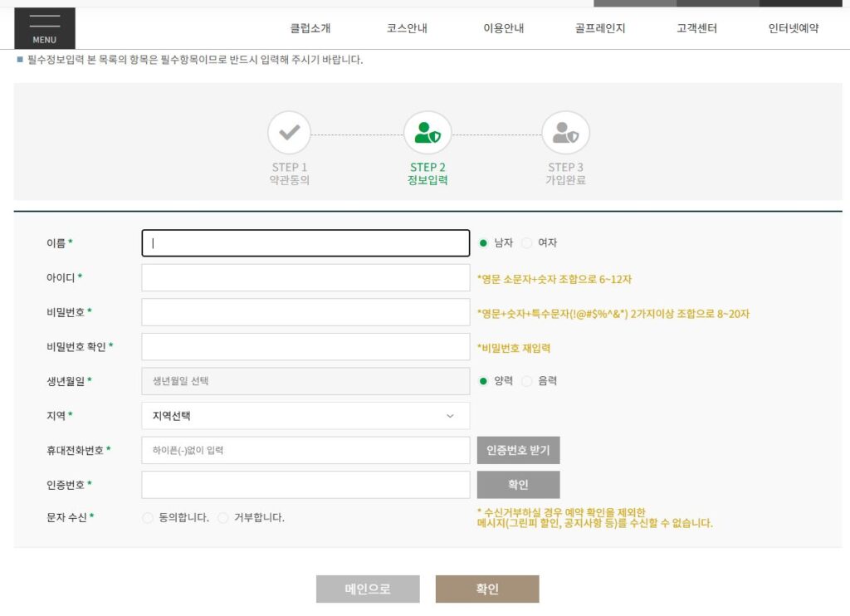Viewport: 850px width, 616px height.
Task: Open the 생년월일 선택 date picker
Action: 305,381
